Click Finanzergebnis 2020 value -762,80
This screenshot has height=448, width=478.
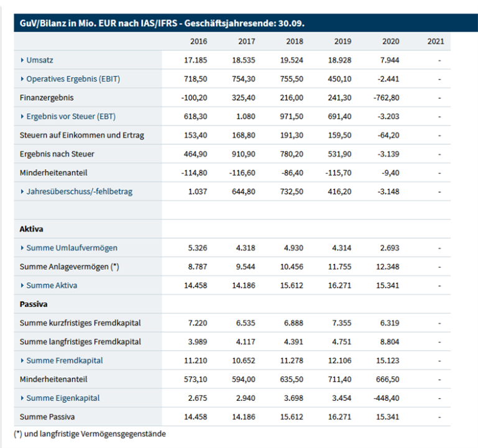pyautogui.click(x=386, y=98)
